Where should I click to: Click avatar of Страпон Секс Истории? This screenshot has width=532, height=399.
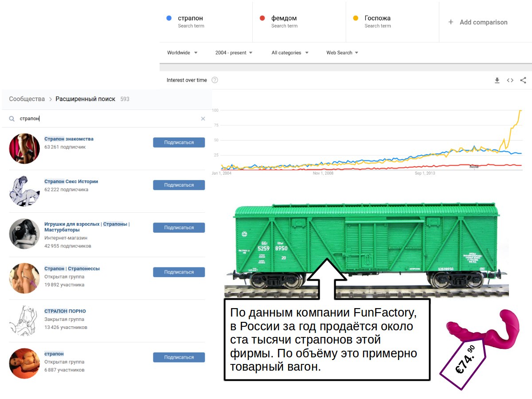pos(24,191)
